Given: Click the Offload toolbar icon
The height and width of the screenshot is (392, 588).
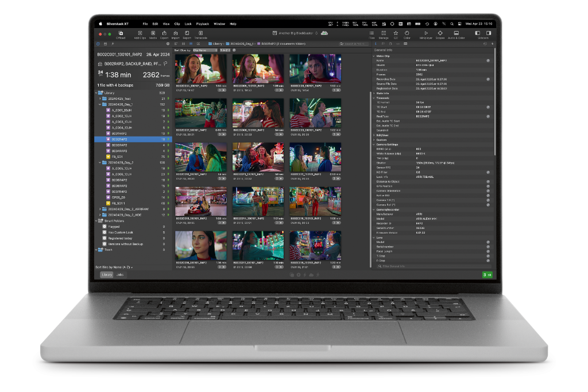Looking at the screenshot, I should coord(121,34).
